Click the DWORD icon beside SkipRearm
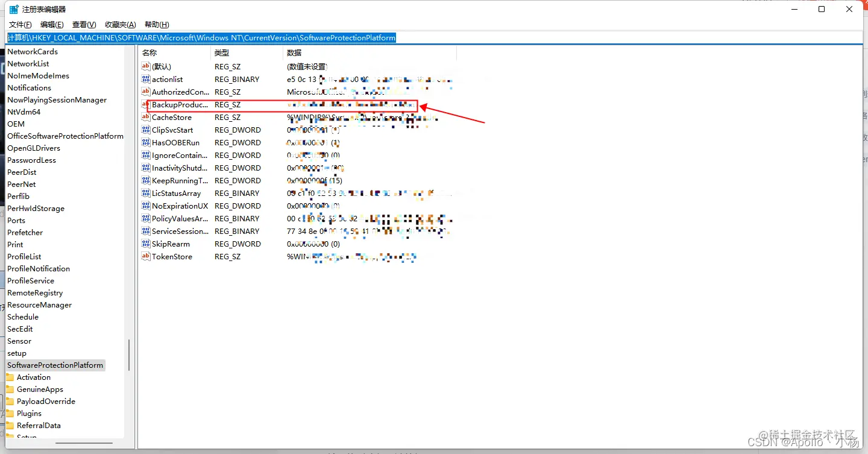The width and height of the screenshot is (868, 454). (145, 244)
